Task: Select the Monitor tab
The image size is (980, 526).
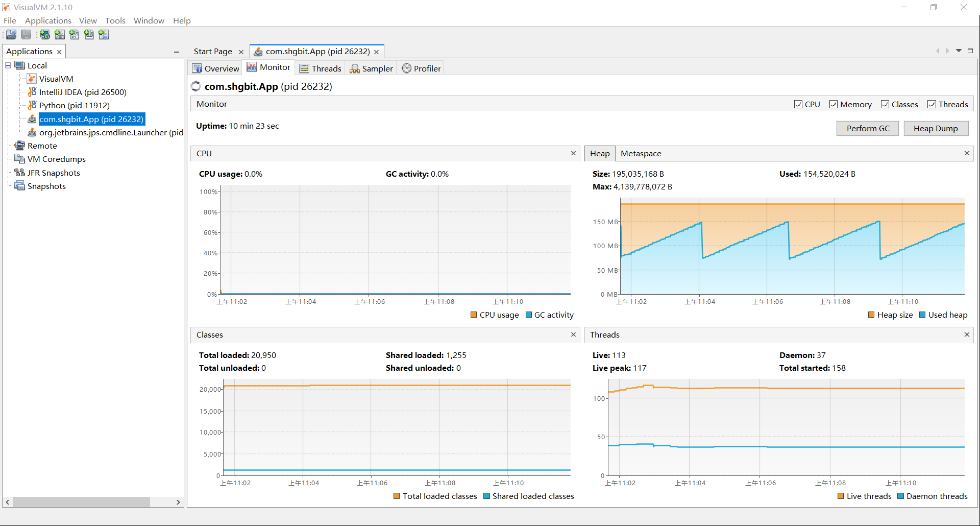Action: 268,67
